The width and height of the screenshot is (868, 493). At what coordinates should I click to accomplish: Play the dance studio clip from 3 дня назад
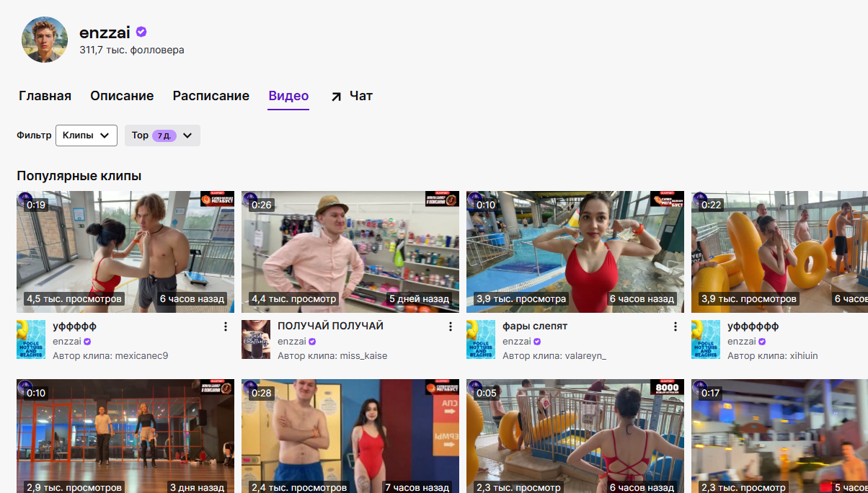[125, 436]
